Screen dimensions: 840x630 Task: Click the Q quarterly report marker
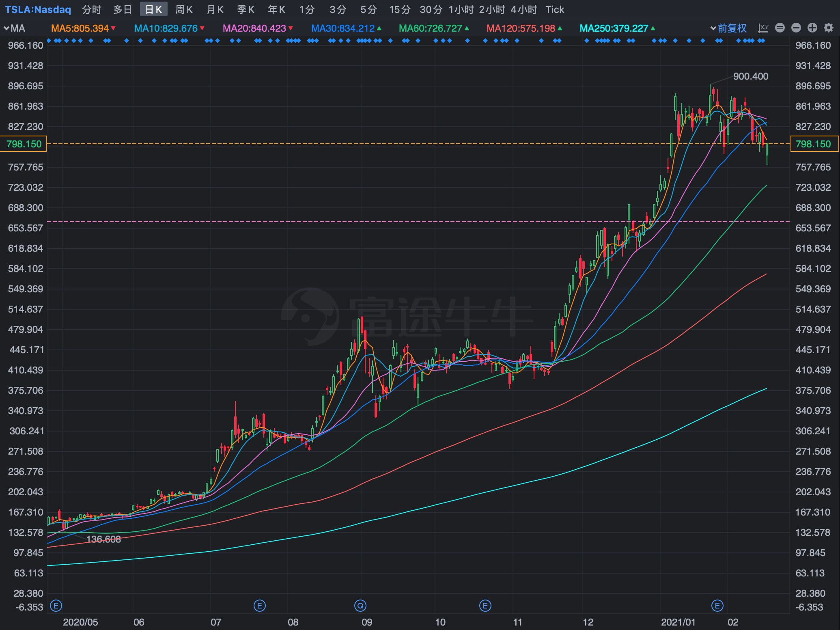(x=360, y=606)
